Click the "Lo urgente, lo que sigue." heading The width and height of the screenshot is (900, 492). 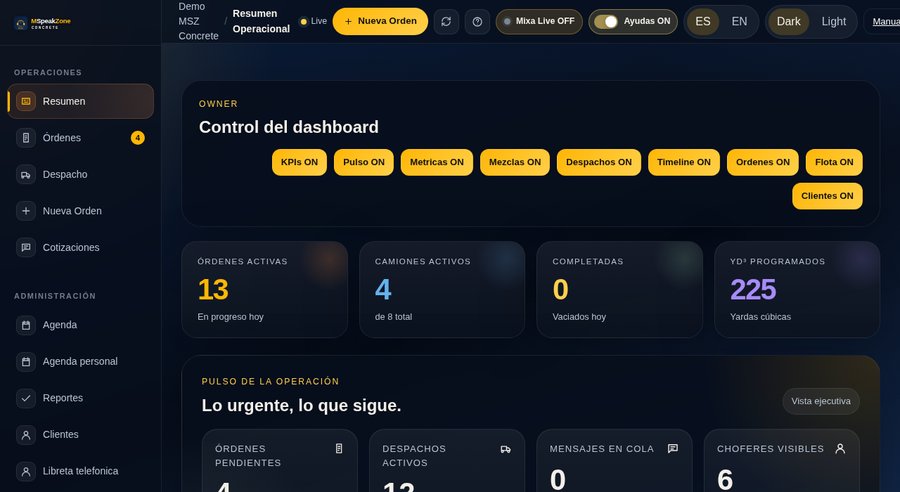pyautogui.click(x=301, y=405)
